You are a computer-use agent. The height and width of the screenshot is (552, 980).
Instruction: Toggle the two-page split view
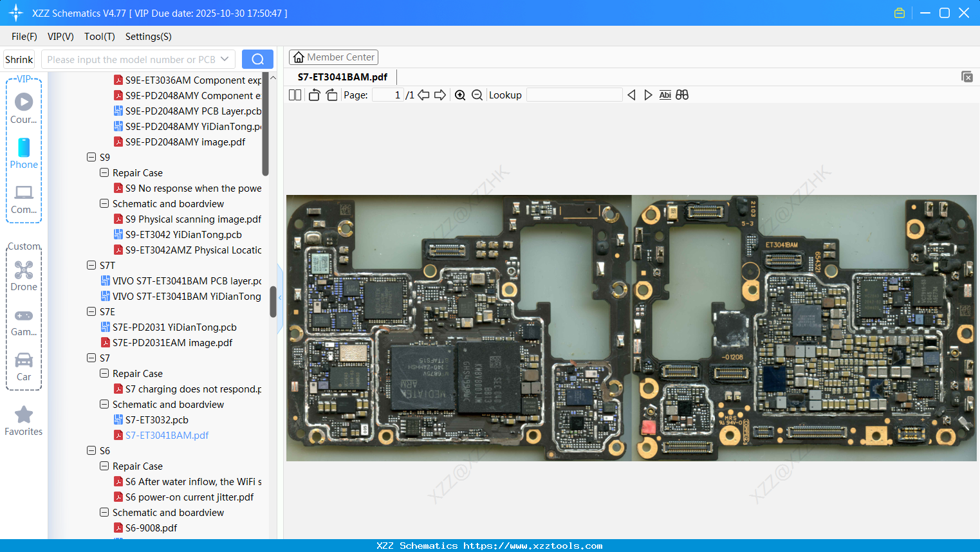[x=295, y=95]
